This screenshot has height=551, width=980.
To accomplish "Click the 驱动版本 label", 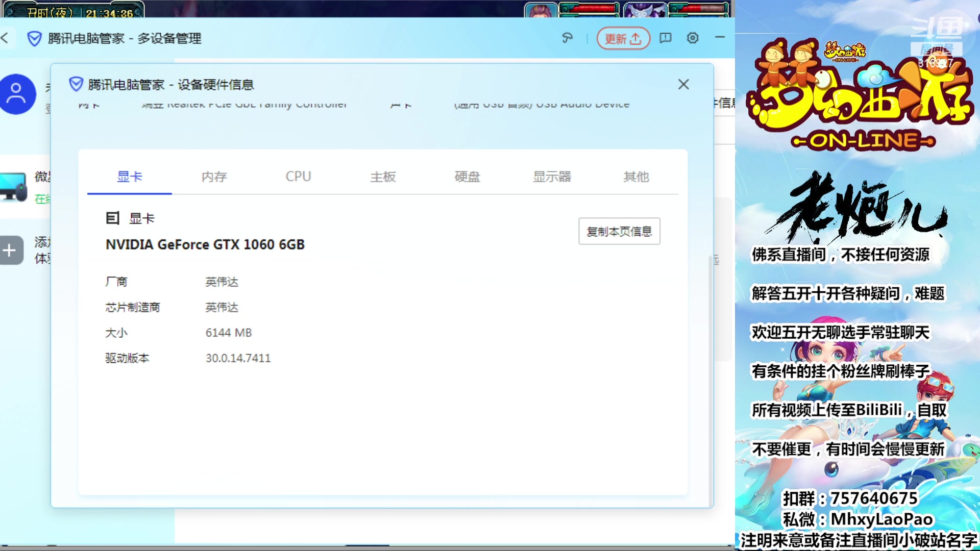I will pos(127,358).
